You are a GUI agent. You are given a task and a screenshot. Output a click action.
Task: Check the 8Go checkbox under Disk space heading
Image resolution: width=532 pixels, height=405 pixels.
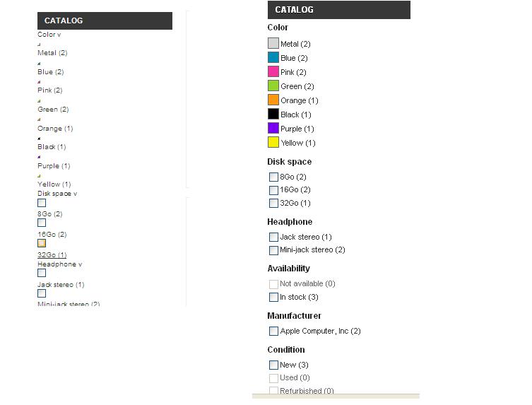point(273,177)
